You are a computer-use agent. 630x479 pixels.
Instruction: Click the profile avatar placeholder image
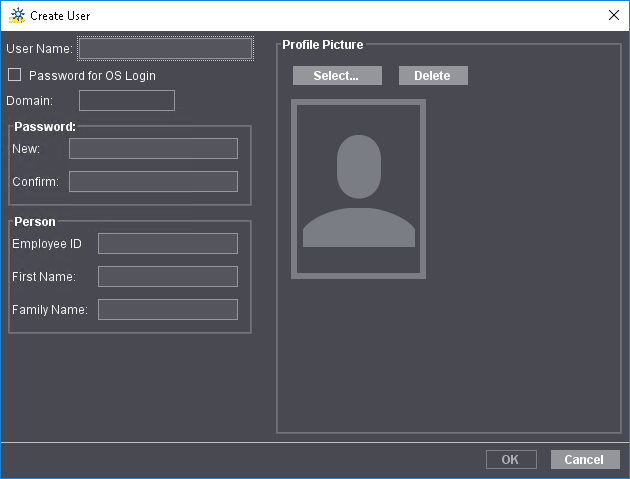[358, 189]
